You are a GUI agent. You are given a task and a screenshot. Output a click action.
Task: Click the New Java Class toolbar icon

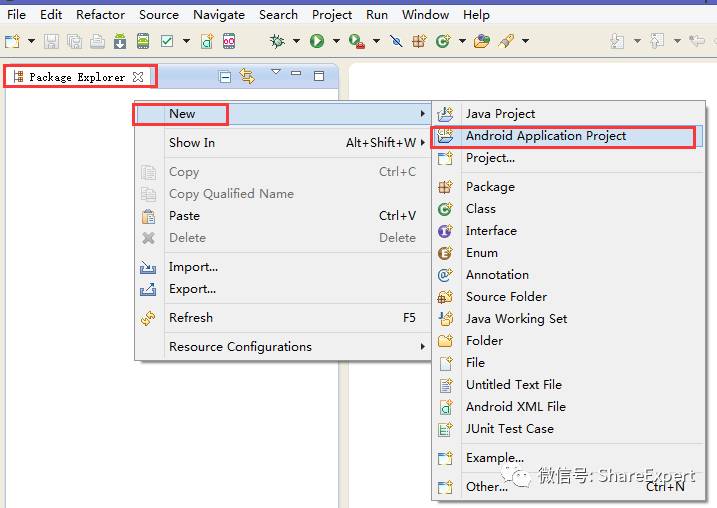coord(443,41)
